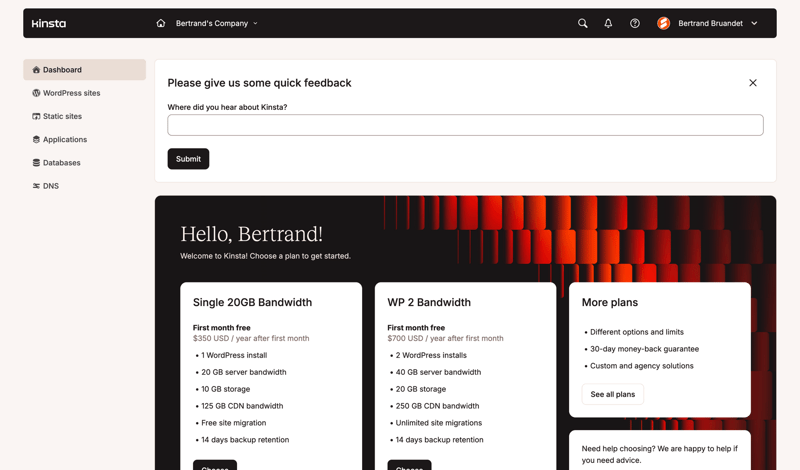Screen dimensions: 800x470
Task: Click the home icon in header
Action: (x=161, y=23)
